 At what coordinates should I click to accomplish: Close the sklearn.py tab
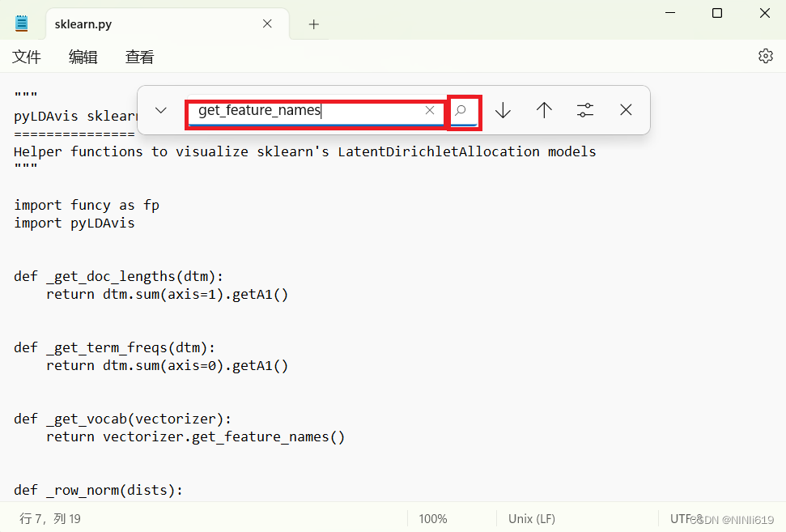pos(267,23)
